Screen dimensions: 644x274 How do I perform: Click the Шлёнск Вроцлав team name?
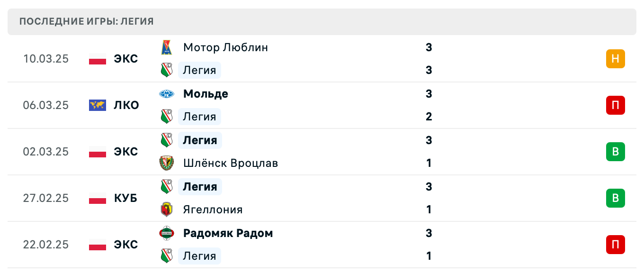pos(231,163)
